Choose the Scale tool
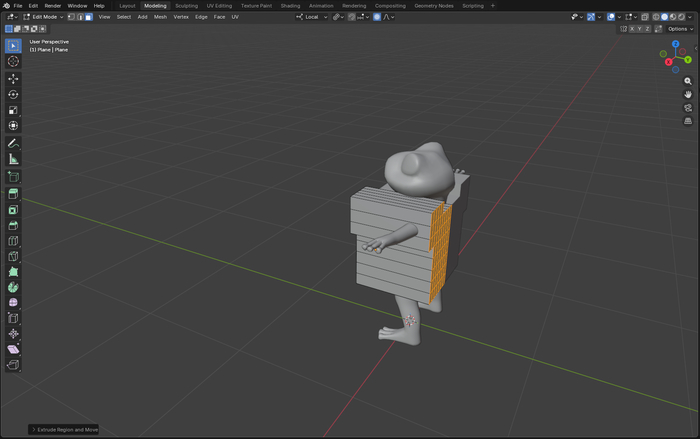Image resolution: width=700 pixels, height=439 pixels. (x=13, y=110)
